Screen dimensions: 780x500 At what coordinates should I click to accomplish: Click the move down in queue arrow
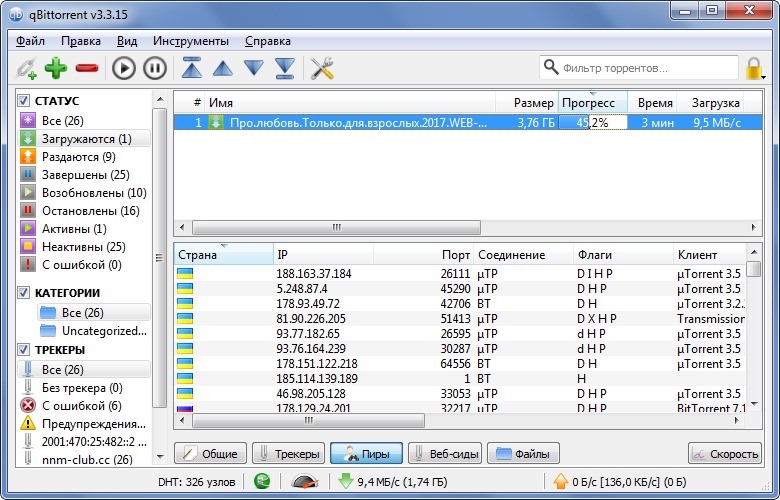pyautogui.click(x=254, y=68)
